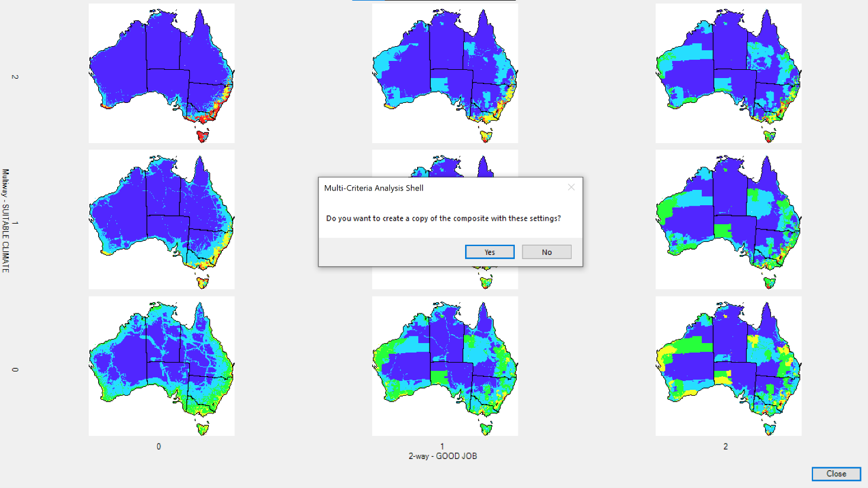Select map at climate 2, good job 2
The width and height of the screenshot is (868, 488).
tap(728, 73)
